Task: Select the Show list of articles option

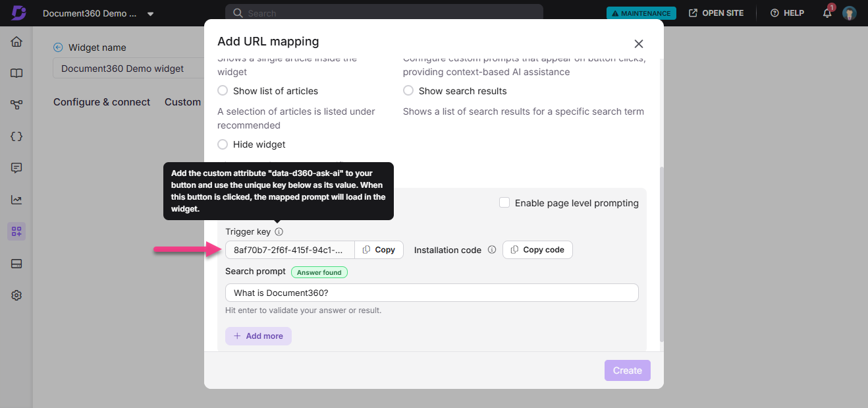Action: tap(223, 91)
